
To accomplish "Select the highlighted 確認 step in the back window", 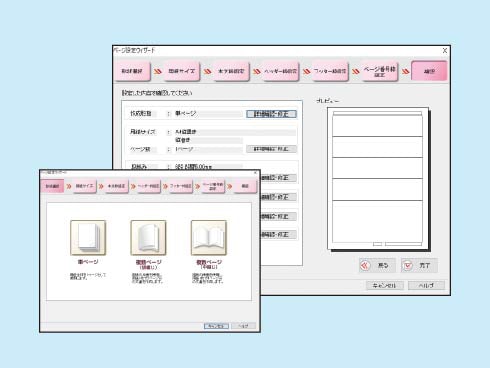I will pyautogui.click(x=429, y=71).
